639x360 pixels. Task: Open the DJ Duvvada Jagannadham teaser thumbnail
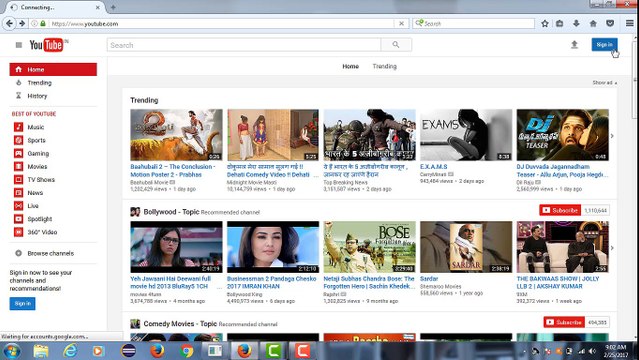tap(562, 135)
